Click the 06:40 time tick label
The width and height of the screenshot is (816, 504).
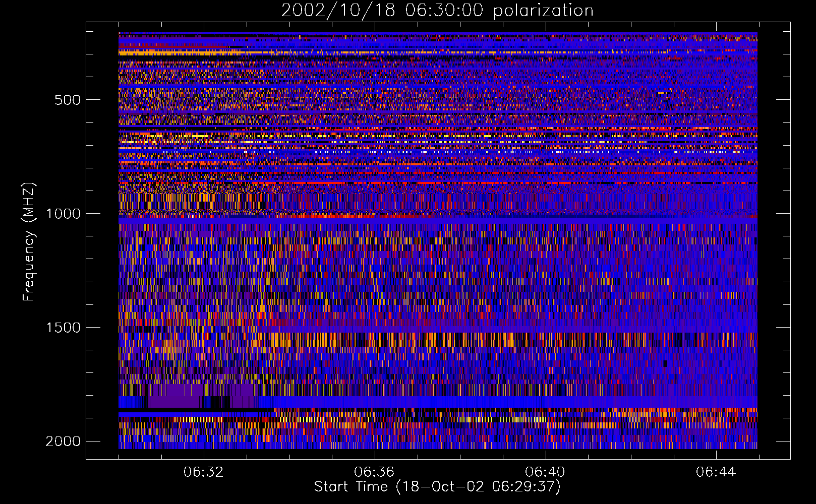pos(545,472)
